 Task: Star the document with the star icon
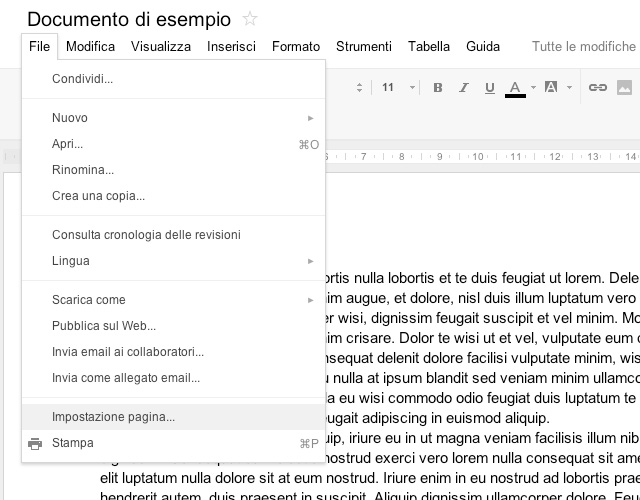coord(250,19)
